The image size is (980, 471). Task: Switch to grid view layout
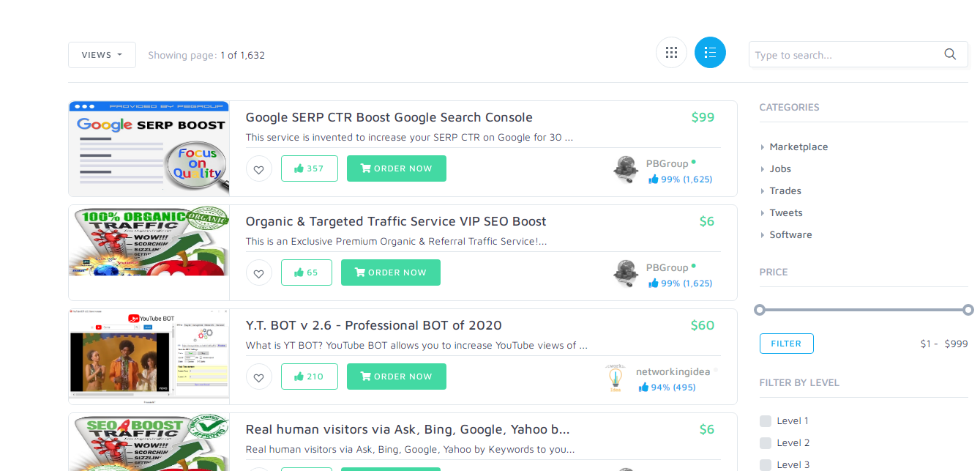tap(671, 53)
